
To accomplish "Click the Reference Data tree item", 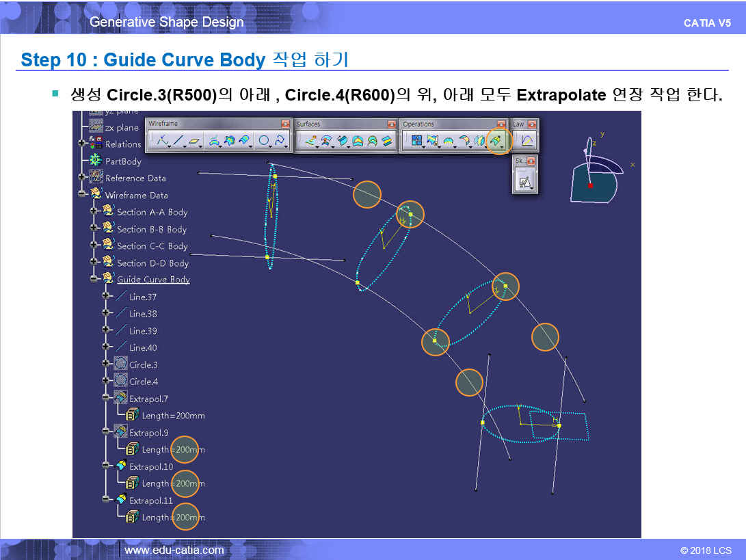I will pos(135,178).
